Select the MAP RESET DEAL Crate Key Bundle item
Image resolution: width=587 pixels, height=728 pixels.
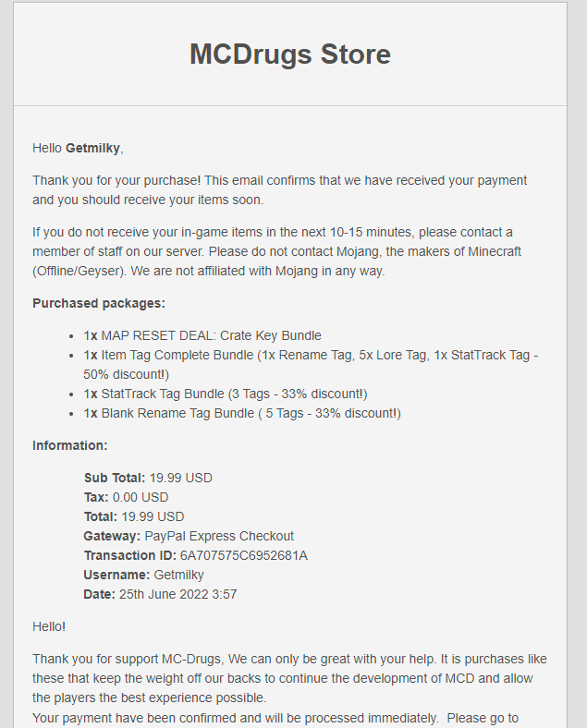point(211,335)
